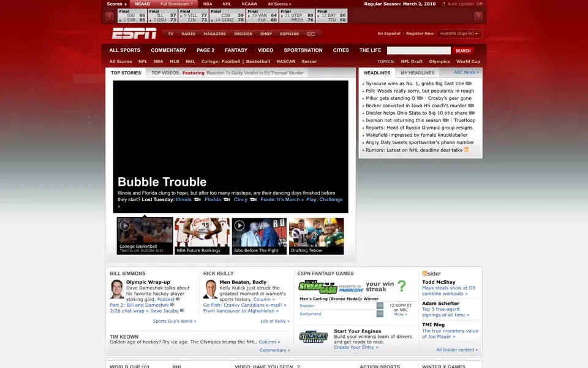This screenshot has height=368, width=588.
Task: Expand the ILL vs OSU final score
Action: [x=162, y=16]
